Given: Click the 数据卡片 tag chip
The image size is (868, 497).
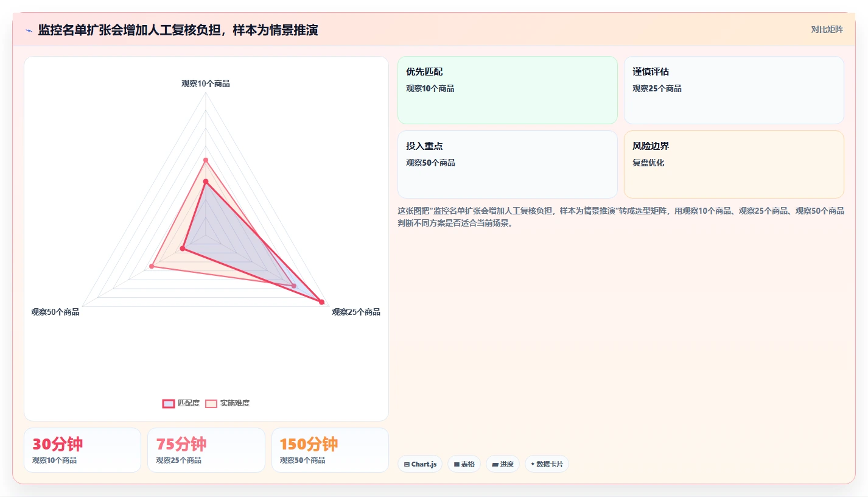Looking at the screenshot, I should (x=547, y=464).
